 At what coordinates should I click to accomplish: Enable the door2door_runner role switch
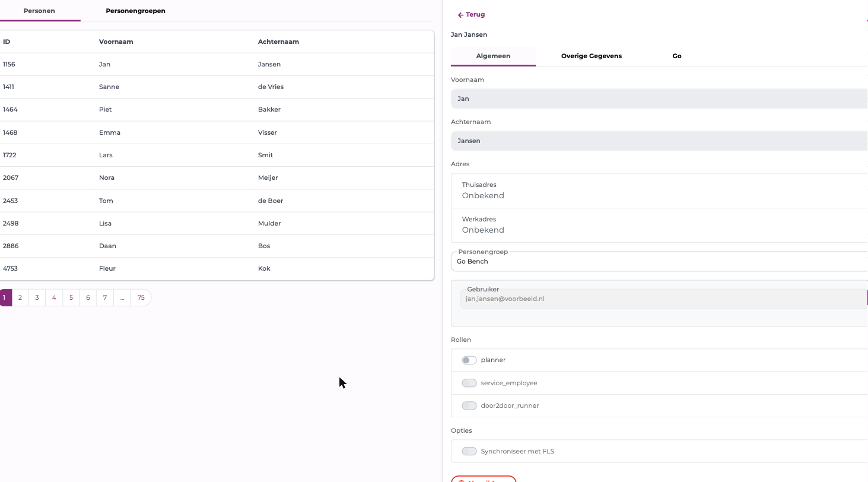point(469,406)
